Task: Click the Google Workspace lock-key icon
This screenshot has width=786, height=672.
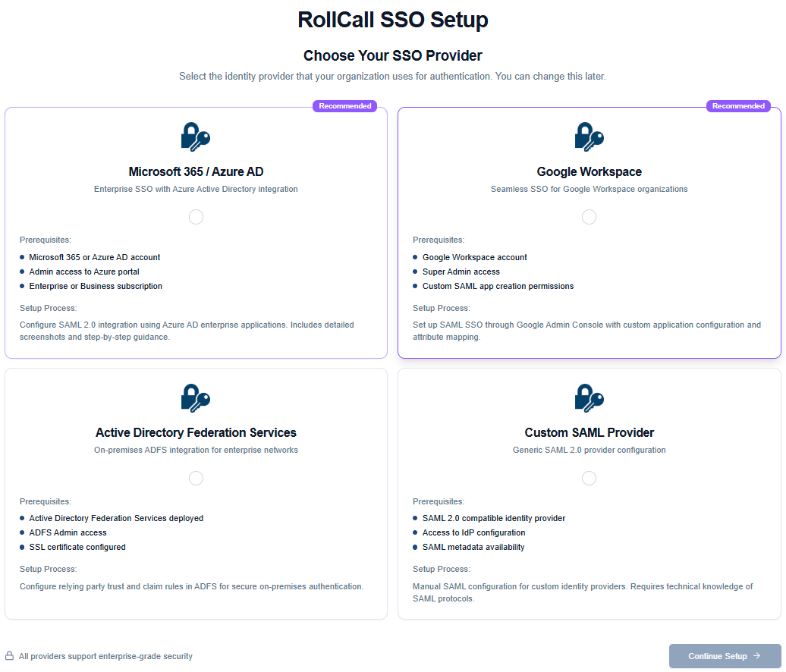Action: (589, 137)
